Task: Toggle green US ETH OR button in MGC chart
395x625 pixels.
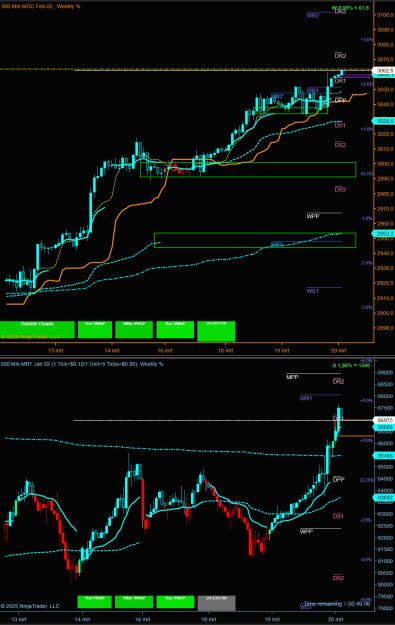Action: [x=216, y=331]
